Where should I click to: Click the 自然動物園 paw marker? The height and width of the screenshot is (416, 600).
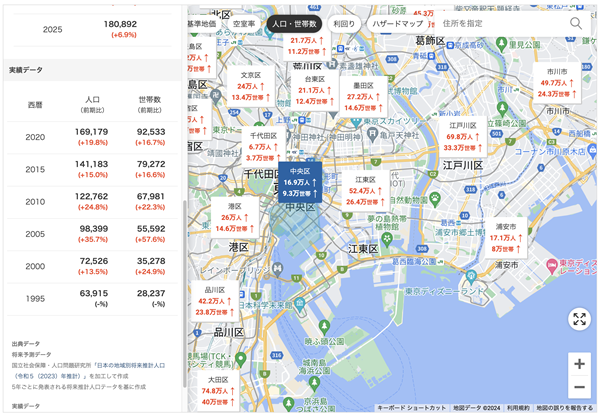pyautogui.click(x=435, y=198)
